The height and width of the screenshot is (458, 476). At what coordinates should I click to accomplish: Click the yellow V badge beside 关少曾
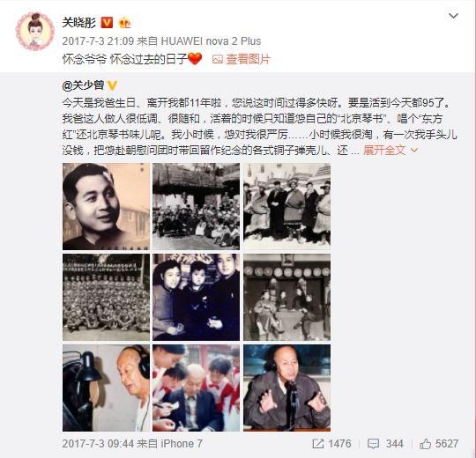pyautogui.click(x=112, y=85)
